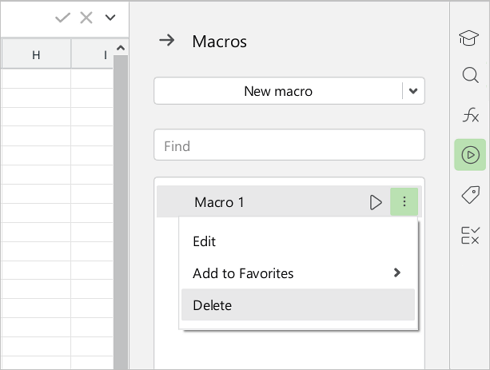Open the learning graduation cap sidebar icon

tap(469, 38)
